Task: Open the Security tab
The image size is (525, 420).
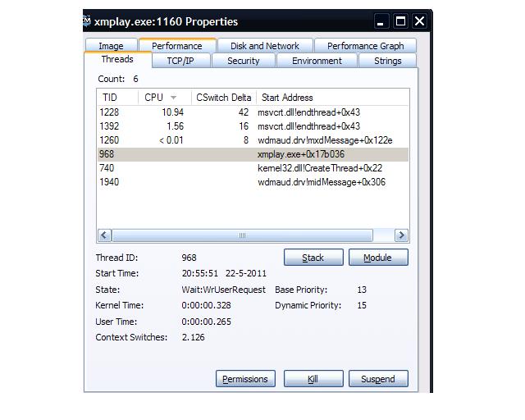Action: click(x=243, y=61)
